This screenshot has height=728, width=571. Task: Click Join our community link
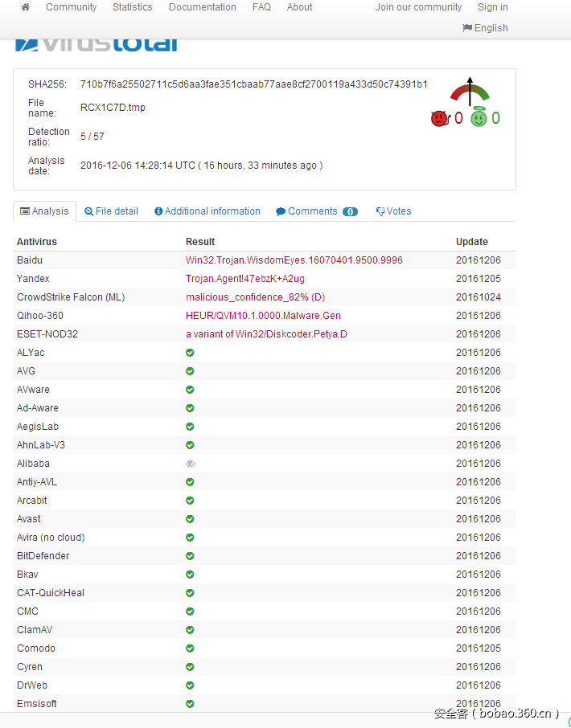coord(419,7)
